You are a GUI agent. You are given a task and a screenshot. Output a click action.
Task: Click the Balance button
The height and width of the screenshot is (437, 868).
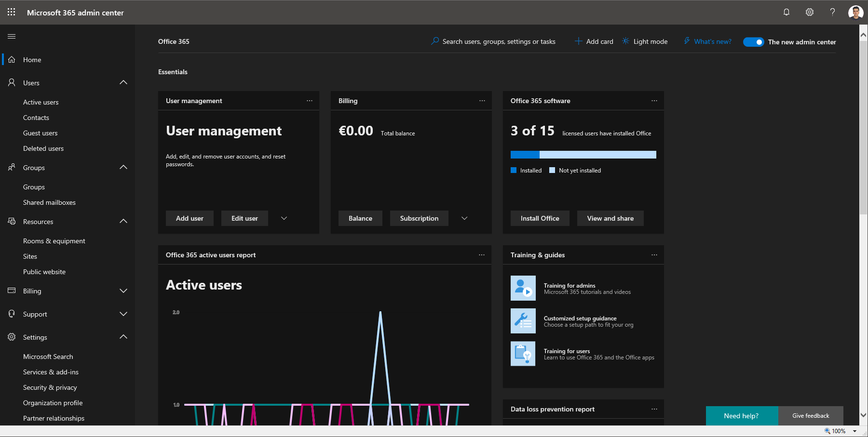click(360, 218)
